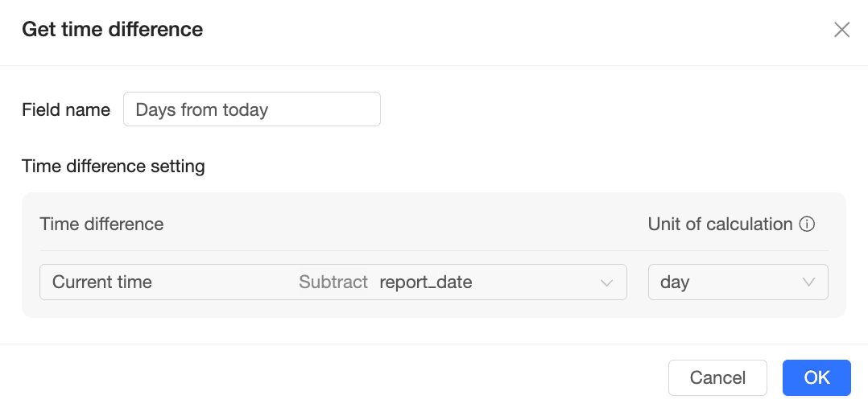This screenshot has width=868, height=412.
Task: Click the Subtract label in the selector
Action: [x=333, y=282]
